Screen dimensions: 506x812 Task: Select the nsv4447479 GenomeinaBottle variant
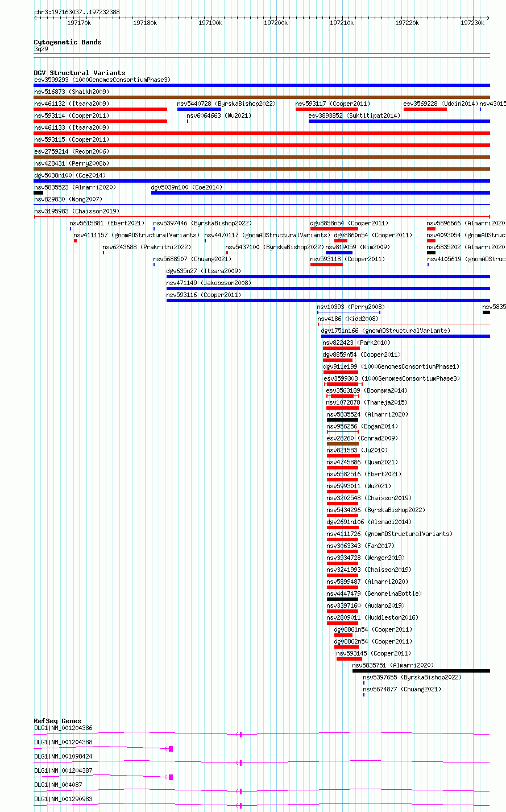(x=343, y=599)
